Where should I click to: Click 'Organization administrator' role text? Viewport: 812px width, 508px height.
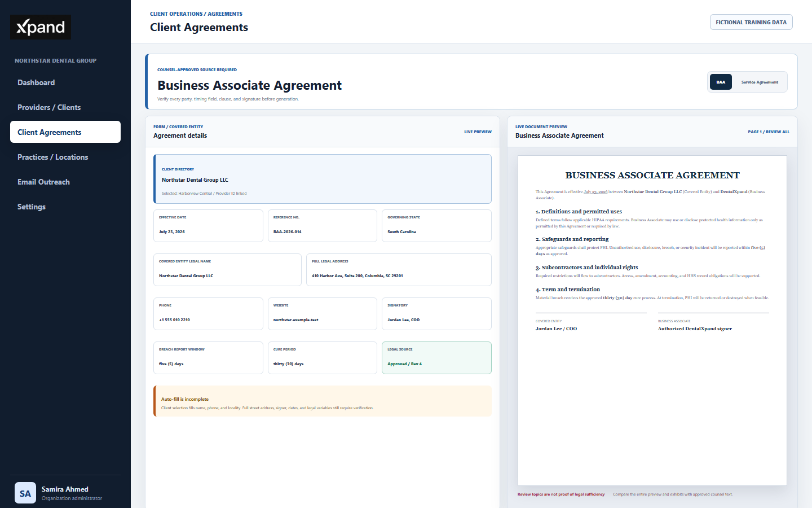click(x=72, y=498)
